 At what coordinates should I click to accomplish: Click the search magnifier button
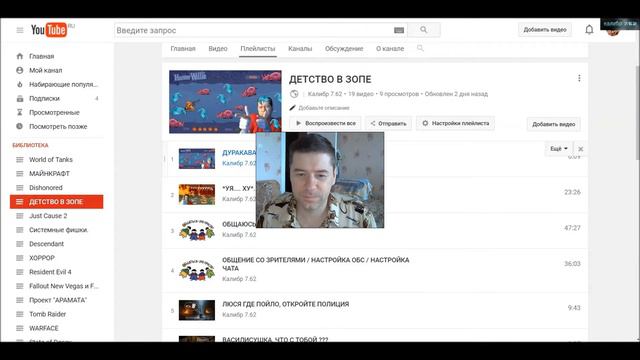424,30
